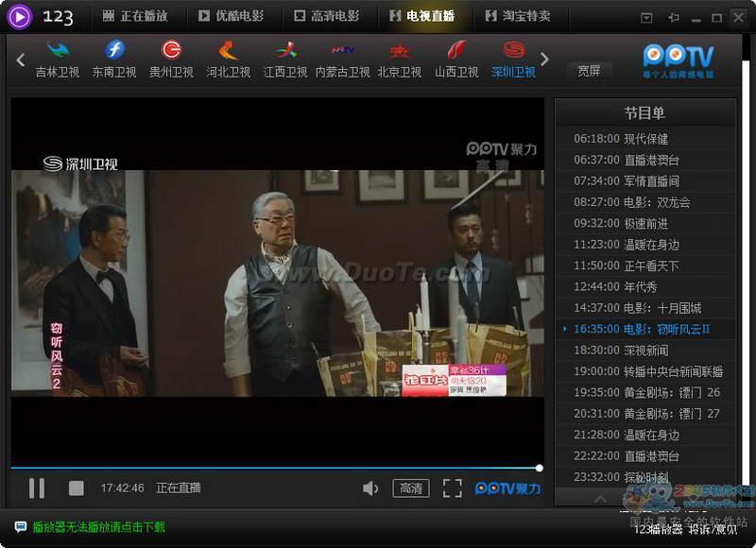Switch to the 正在播放 tab
Screen dimensions: 756x548
click(135, 16)
